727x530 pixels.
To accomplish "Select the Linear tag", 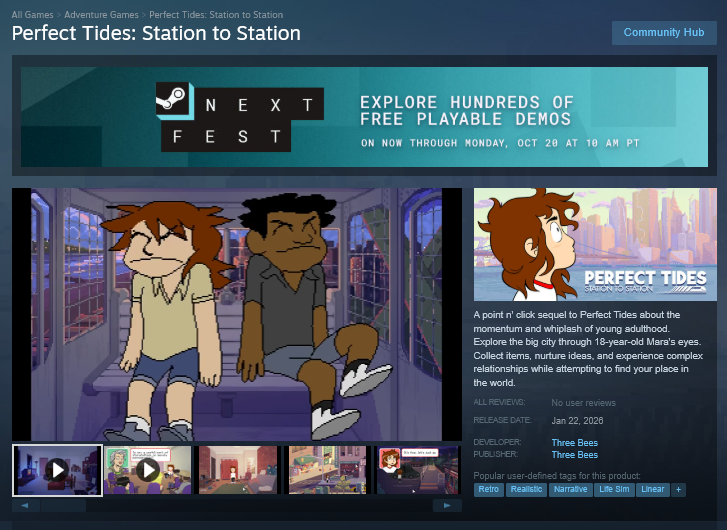I will (653, 490).
